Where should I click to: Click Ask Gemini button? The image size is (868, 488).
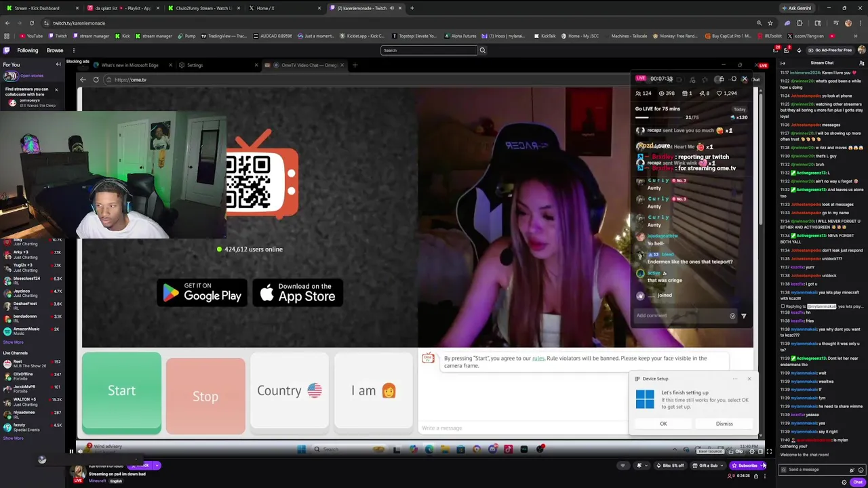[x=796, y=8]
